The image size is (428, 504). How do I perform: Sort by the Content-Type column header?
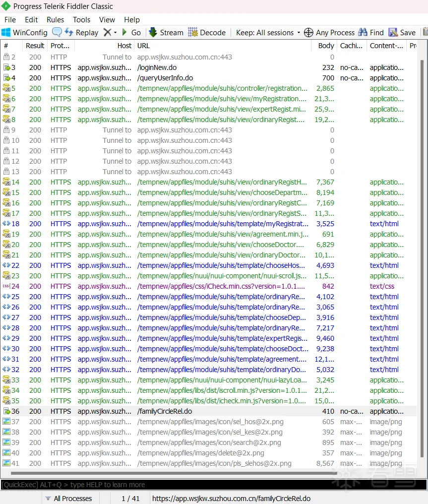tap(387, 46)
